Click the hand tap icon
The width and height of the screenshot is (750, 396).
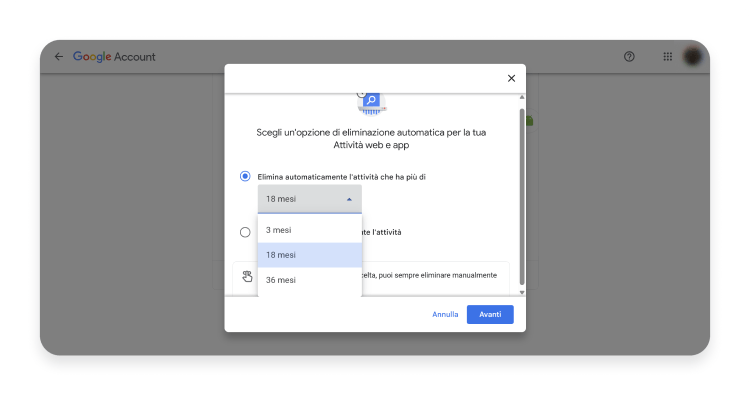[247, 276]
